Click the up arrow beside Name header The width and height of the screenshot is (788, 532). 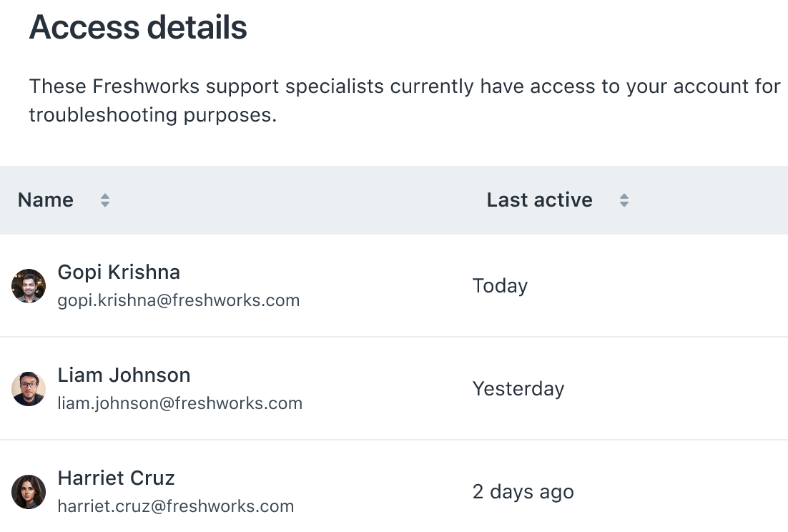105,196
